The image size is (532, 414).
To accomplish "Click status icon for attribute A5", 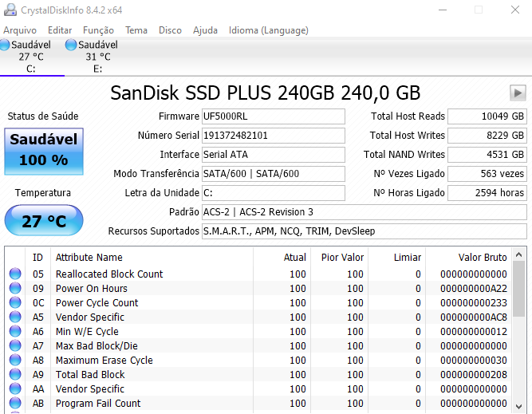I will (x=15, y=317).
